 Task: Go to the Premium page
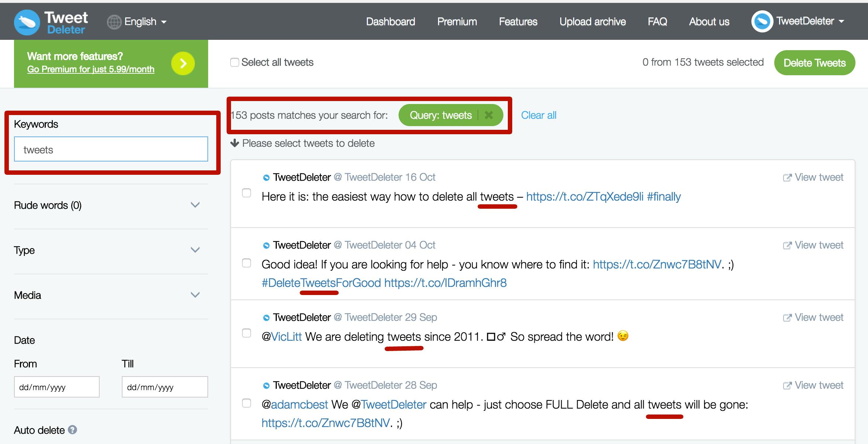(457, 22)
